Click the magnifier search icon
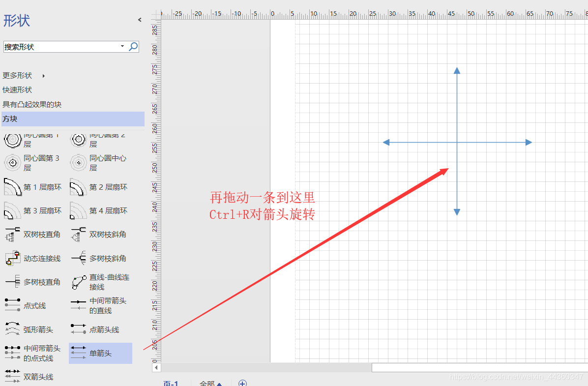Image resolution: width=588 pixels, height=386 pixels. tap(134, 47)
